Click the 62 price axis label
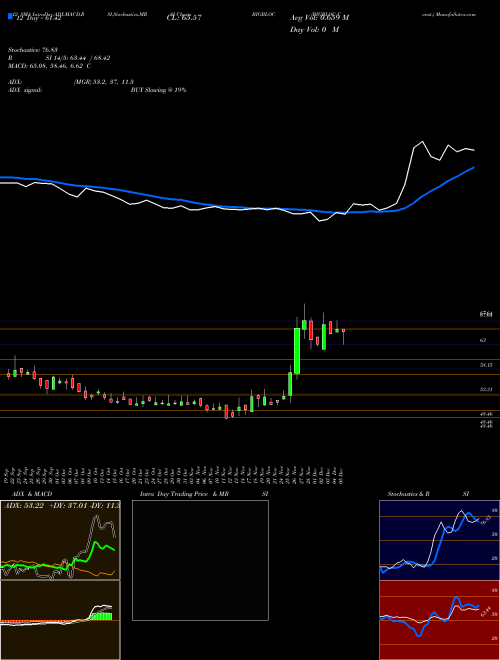Screen dimensions: 500x660 [x=483, y=340]
